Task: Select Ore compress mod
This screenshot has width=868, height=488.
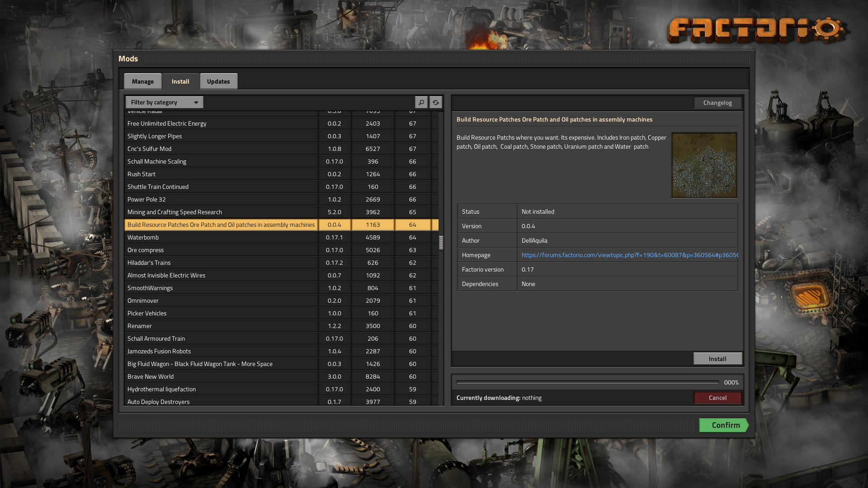Action: (x=281, y=250)
